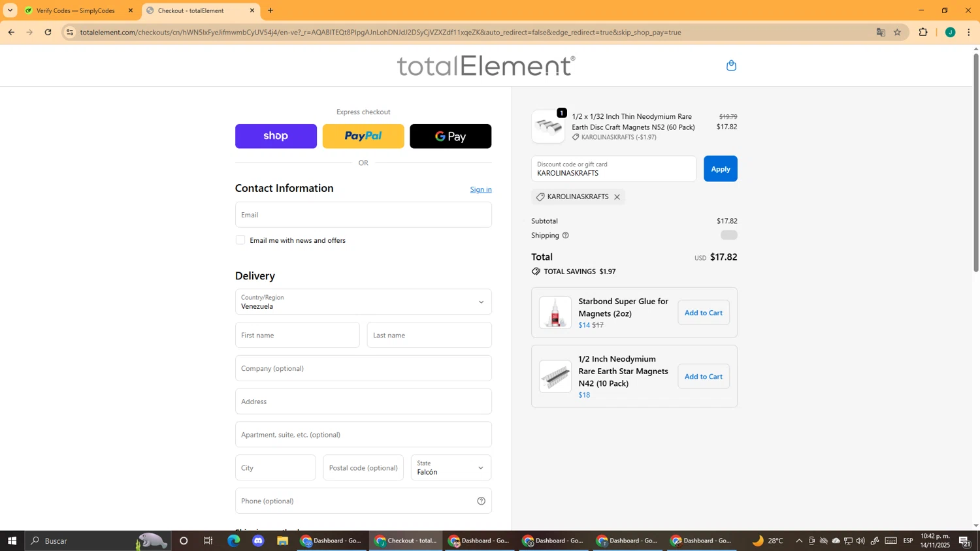Click the Sign in link
The height and width of the screenshot is (551, 980).
[x=481, y=189]
